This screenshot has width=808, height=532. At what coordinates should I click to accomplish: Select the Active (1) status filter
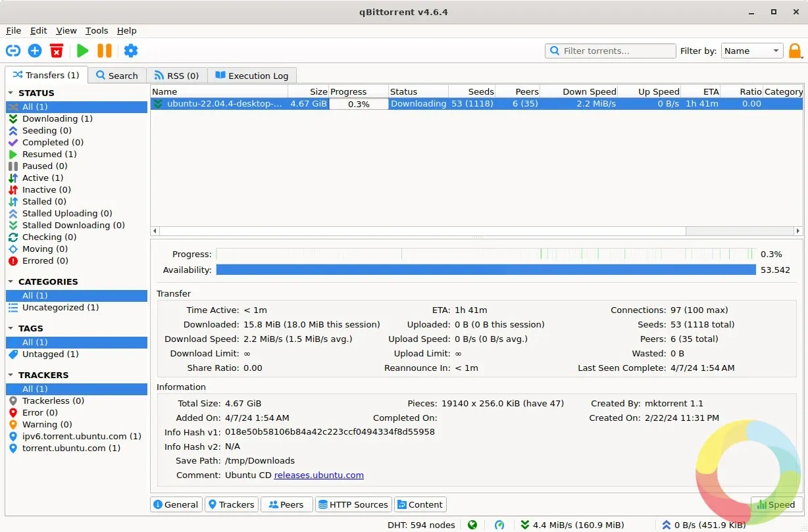pyautogui.click(x=76, y=178)
